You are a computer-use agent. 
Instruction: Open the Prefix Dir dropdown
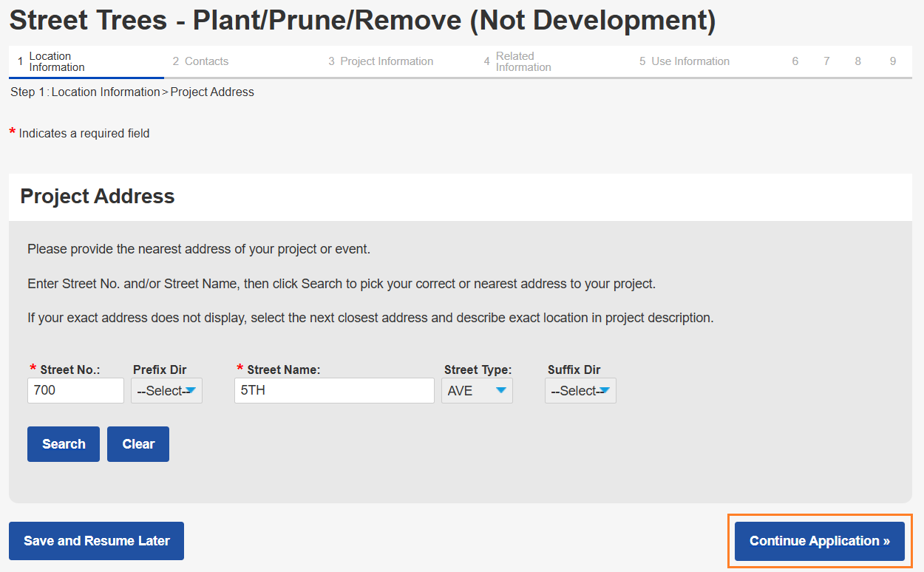(166, 391)
